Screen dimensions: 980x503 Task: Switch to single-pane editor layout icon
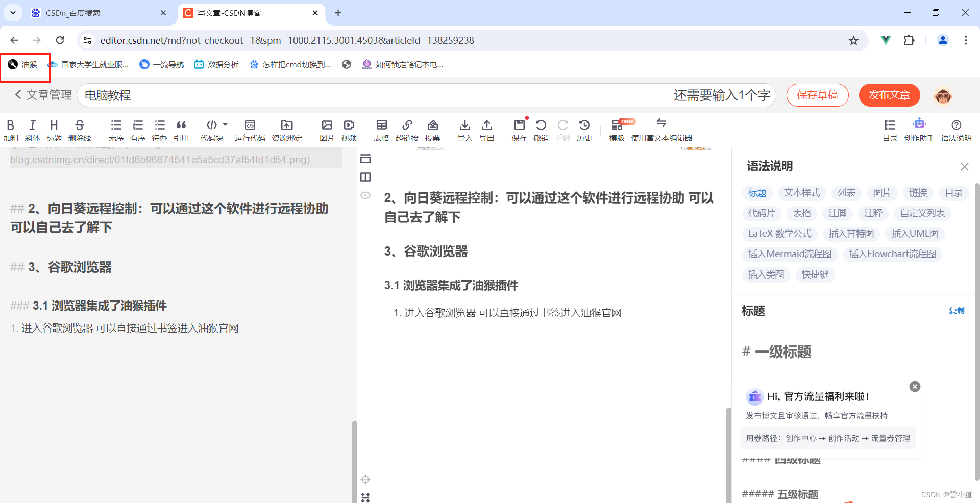(x=365, y=159)
